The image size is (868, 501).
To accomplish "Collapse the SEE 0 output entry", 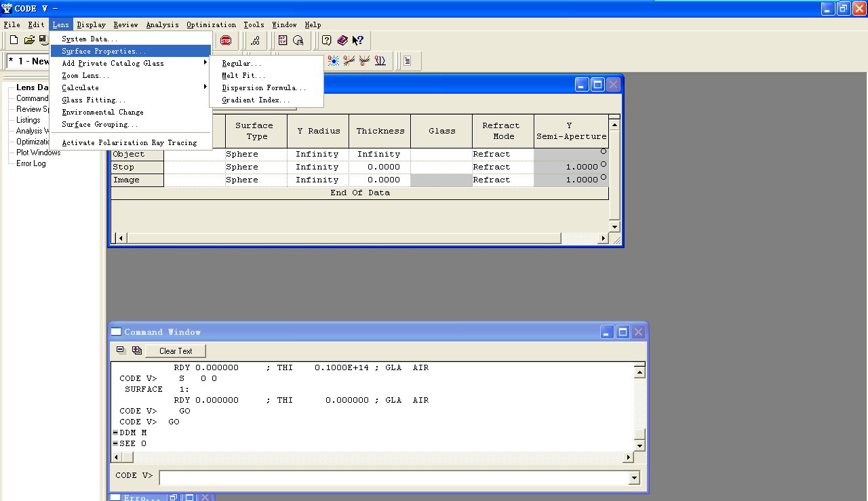I will [115, 443].
